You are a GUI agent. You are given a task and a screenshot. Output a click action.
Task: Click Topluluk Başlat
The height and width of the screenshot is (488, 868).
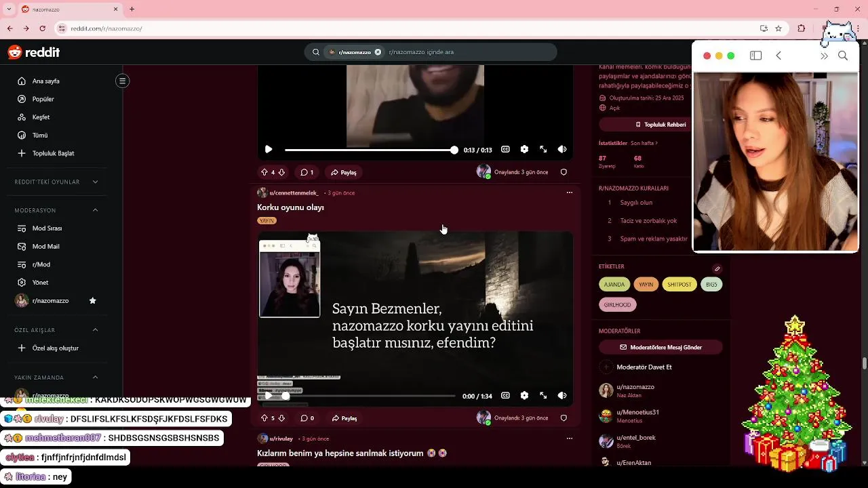53,153
